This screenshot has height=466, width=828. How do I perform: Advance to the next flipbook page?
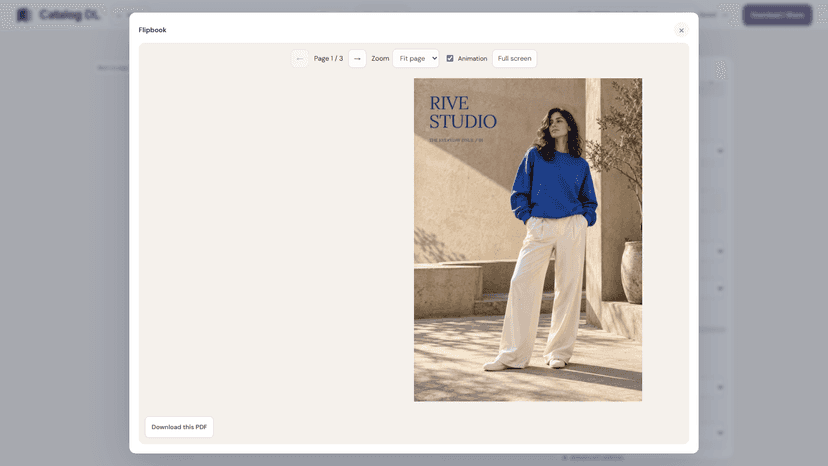[357, 59]
